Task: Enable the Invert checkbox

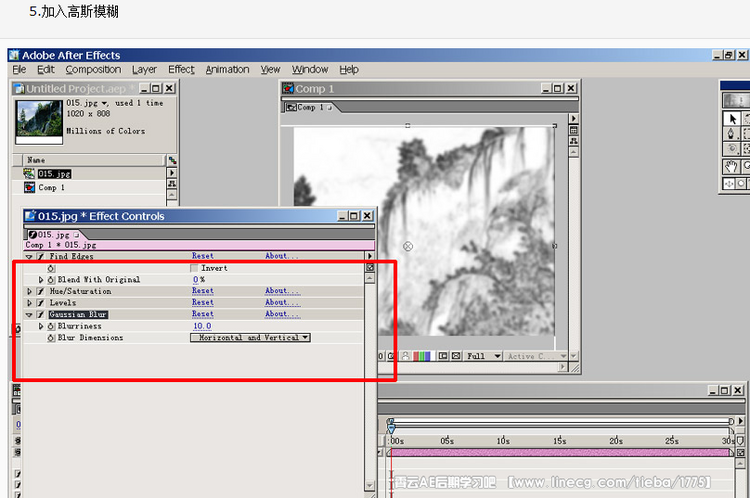Action: point(194,268)
